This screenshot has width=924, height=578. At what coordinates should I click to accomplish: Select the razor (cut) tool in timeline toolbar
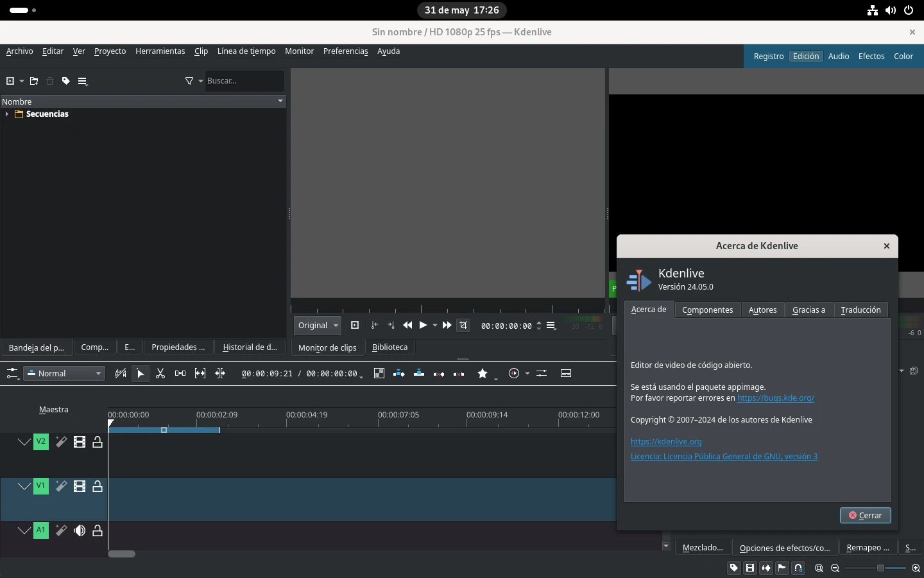pyautogui.click(x=160, y=373)
